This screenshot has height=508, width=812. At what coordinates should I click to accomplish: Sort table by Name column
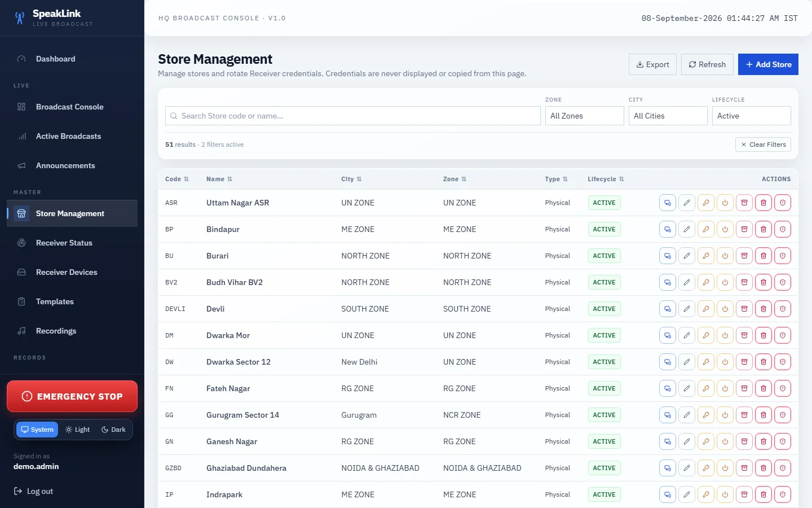219,179
